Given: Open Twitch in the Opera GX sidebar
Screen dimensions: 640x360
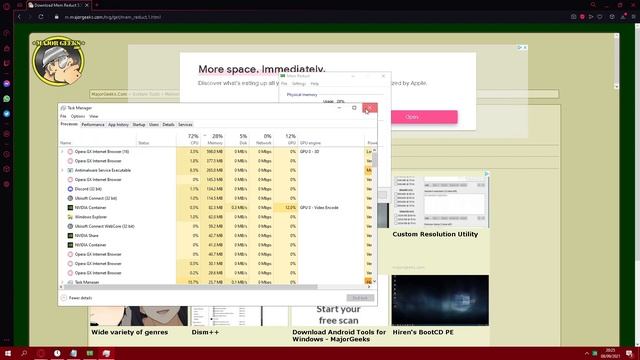Looking at the screenshot, I should pyautogui.click(x=7, y=63).
